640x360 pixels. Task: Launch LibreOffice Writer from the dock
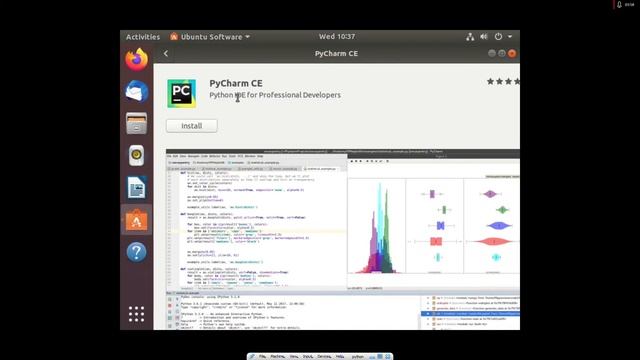(136, 187)
